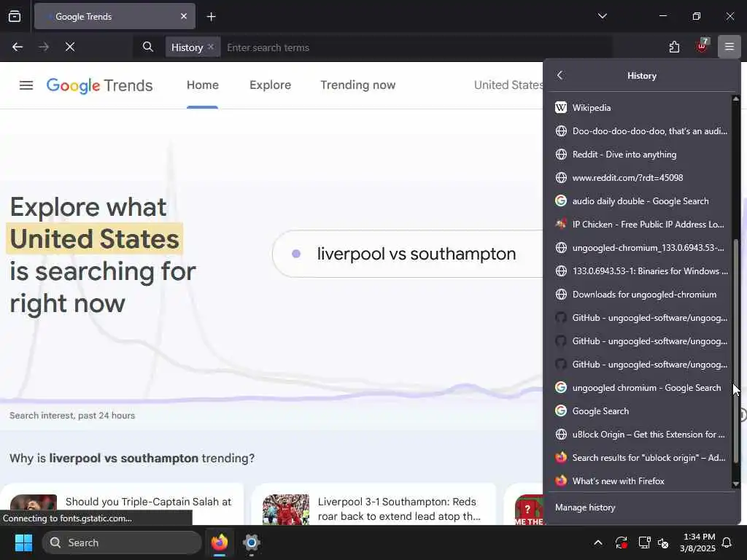Open Should you Triple-Captain Salah article
747x560 pixels.
coord(122,505)
